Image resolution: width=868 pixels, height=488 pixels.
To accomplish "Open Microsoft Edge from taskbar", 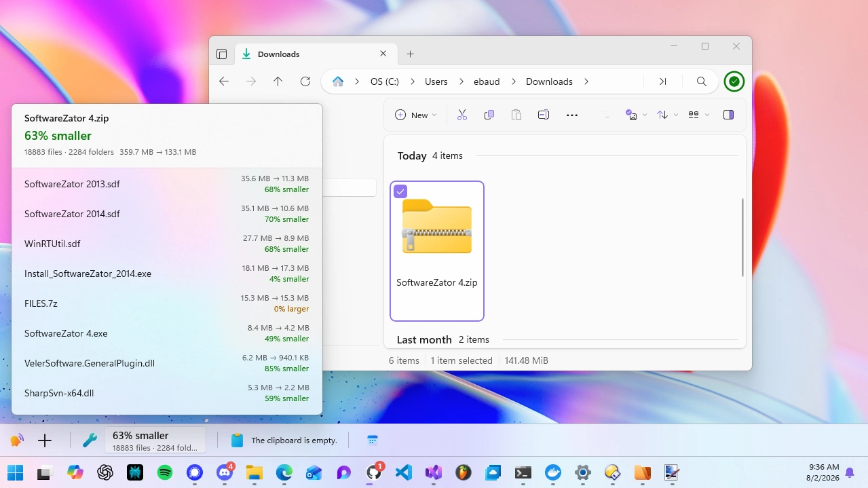I will pyautogui.click(x=284, y=472).
